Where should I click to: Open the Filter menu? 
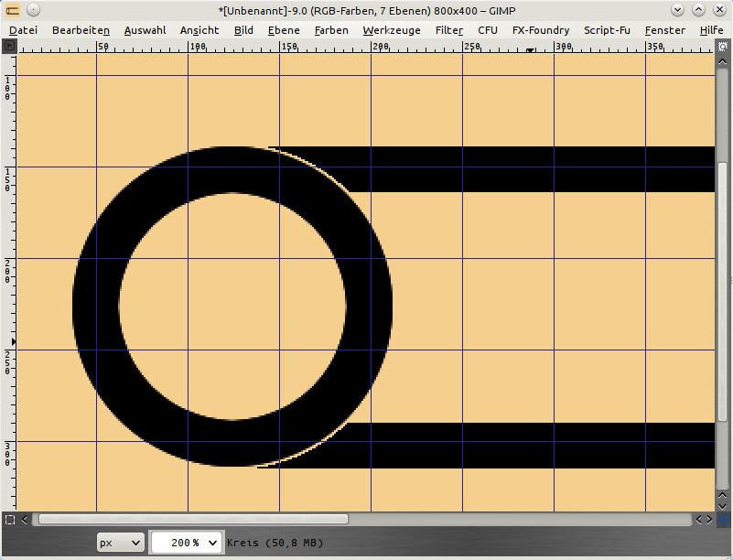coord(448,30)
